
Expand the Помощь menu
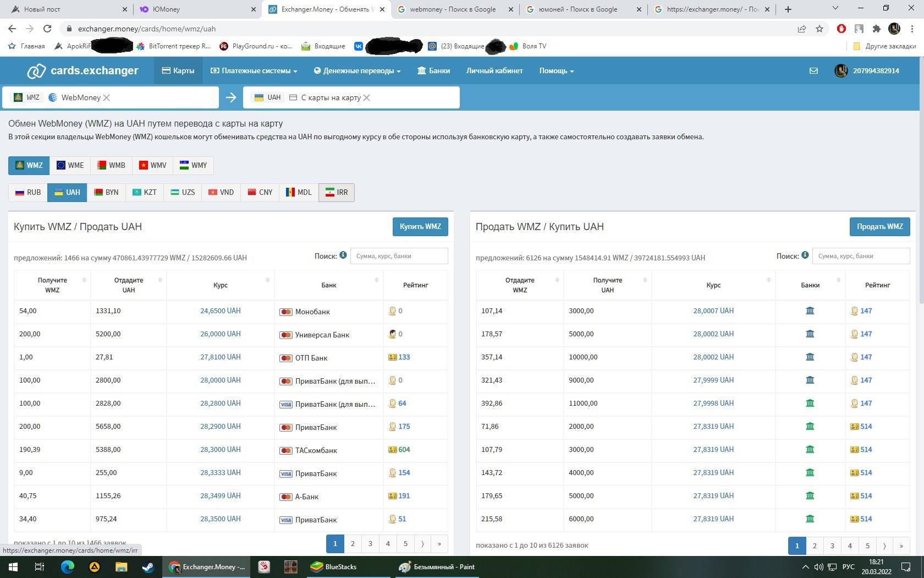point(556,70)
